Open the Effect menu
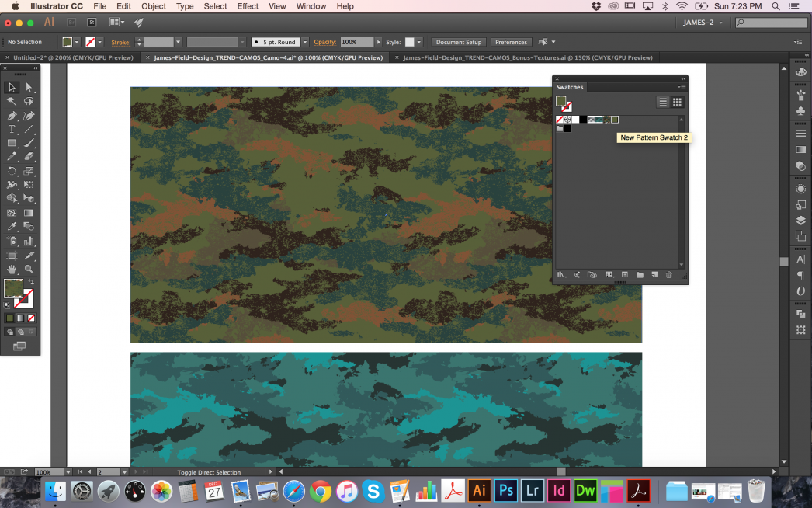 click(247, 6)
